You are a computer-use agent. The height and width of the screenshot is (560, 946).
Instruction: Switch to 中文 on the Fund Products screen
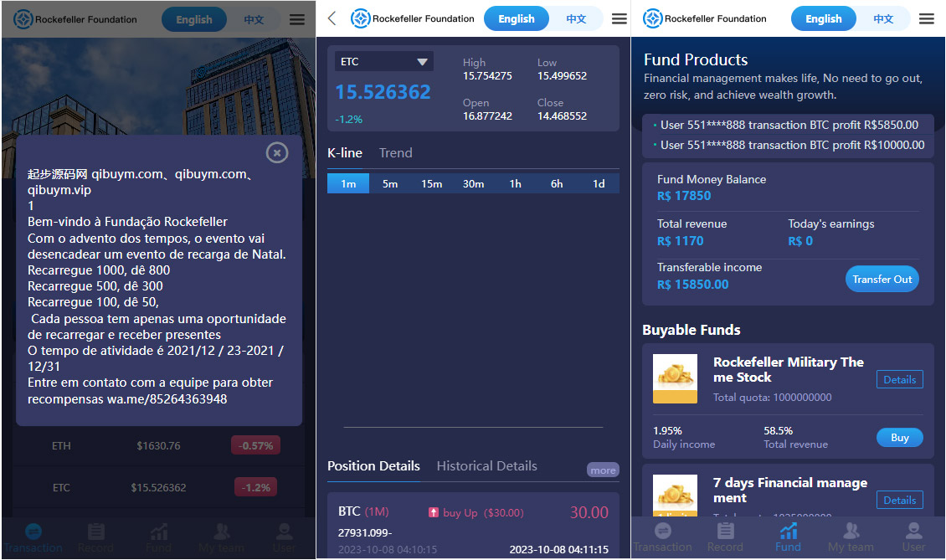[883, 18]
